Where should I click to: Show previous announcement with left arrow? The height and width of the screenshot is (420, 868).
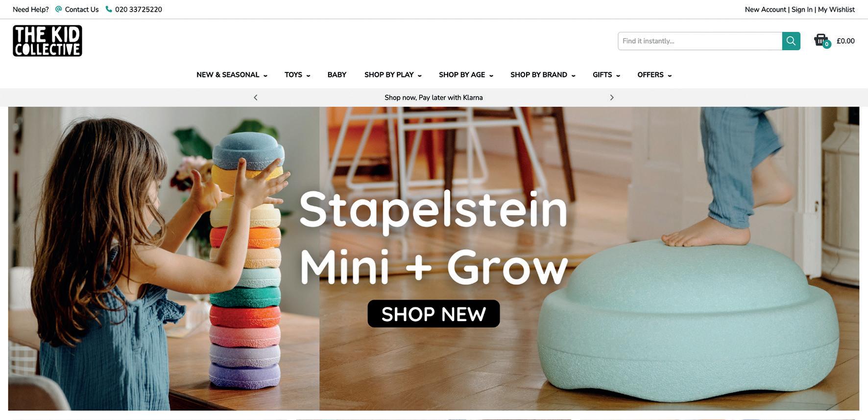coord(256,97)
